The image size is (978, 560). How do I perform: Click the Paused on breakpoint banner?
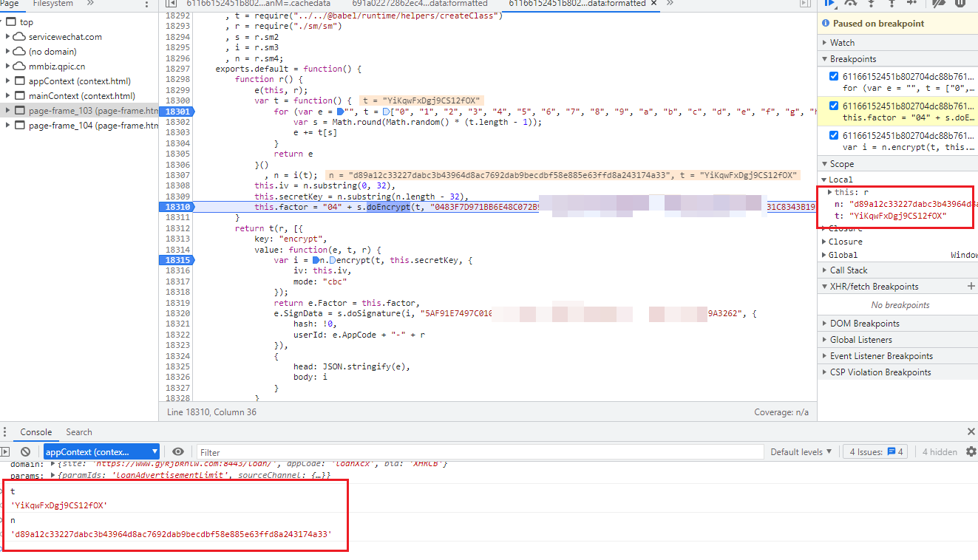coord(897,23)
